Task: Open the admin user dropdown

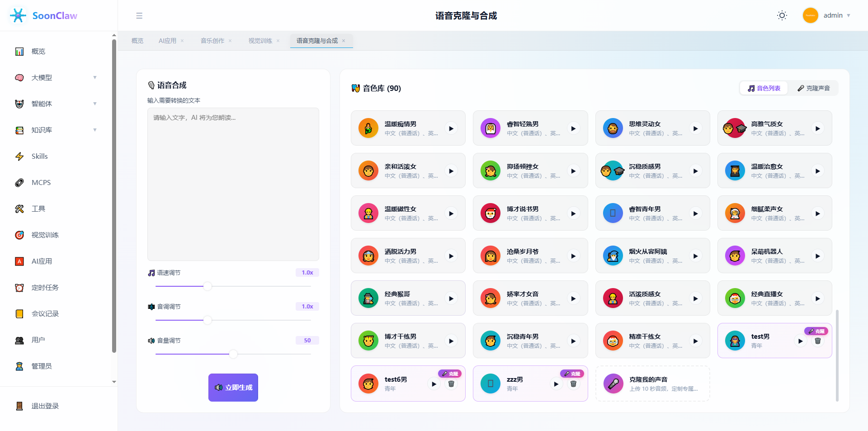Action: tap(827, 15)
